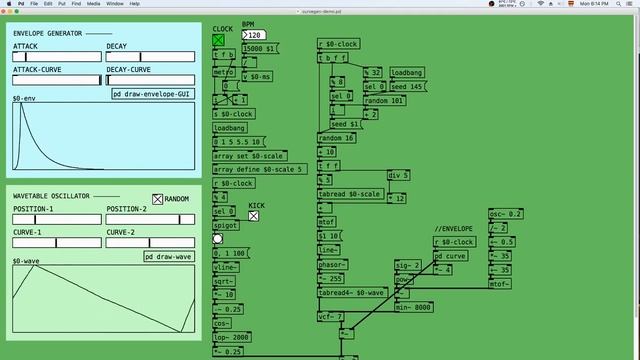Click the '$1 10' message box

coord(330,236)
